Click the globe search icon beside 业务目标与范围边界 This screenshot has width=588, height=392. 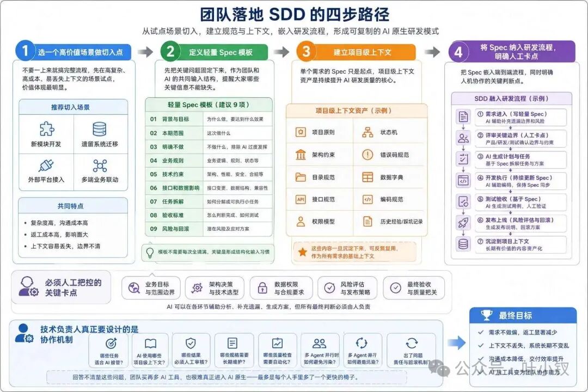pyautogui.click(x=133, y=288)
